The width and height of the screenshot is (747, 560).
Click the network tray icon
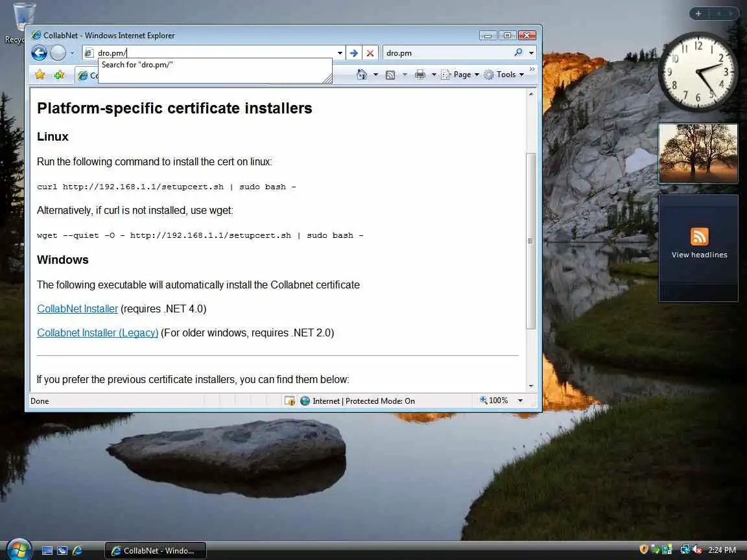click(685, 550)
